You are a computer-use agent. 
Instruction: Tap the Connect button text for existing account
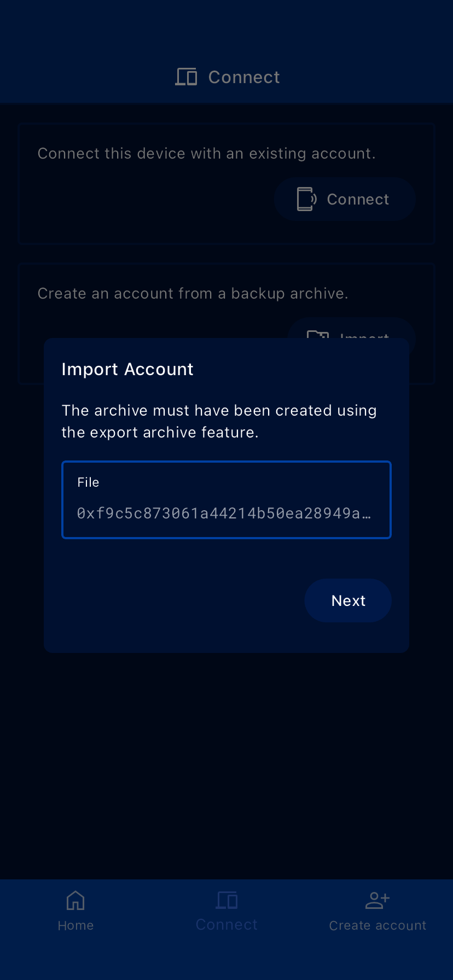[358, 199]
